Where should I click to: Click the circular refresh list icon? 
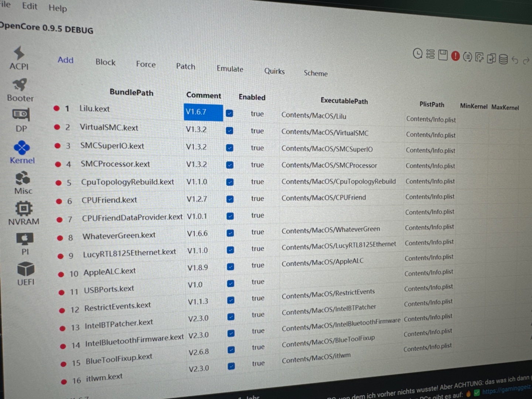tap(467, 57)
